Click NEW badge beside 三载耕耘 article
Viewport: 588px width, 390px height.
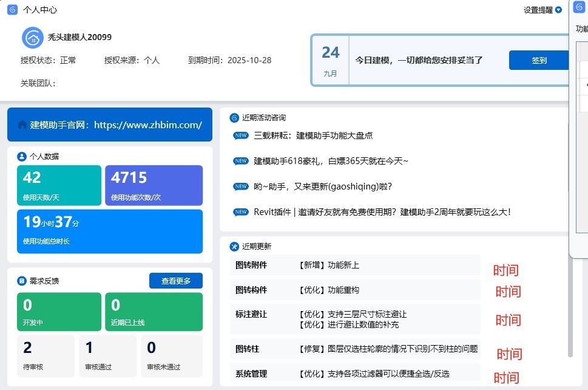point(241,136)
